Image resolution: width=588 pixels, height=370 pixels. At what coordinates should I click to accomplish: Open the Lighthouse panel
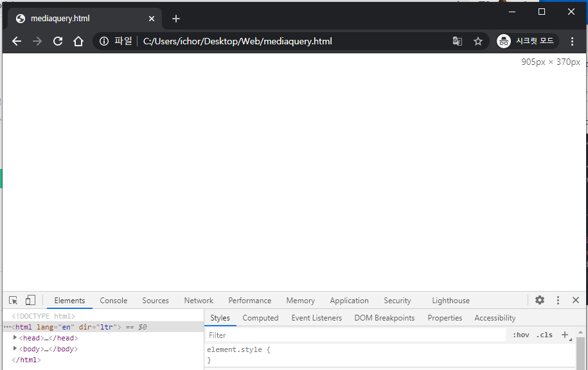(450, 301)
